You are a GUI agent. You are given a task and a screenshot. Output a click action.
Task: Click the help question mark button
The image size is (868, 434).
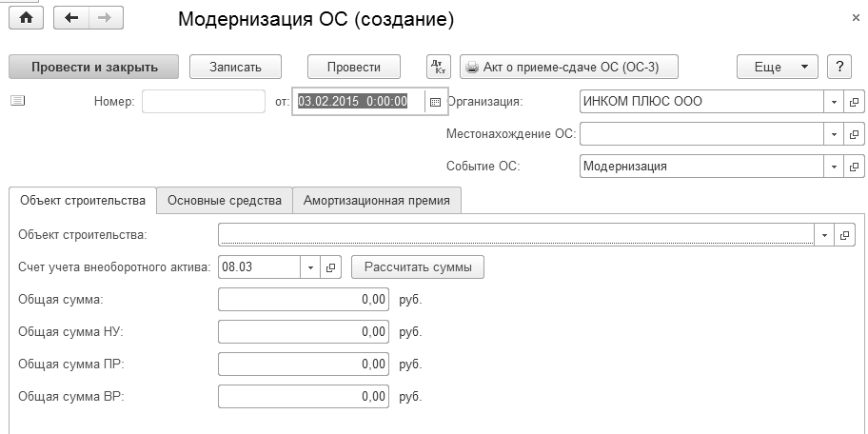pyautogui.click(x=838, y=67)
